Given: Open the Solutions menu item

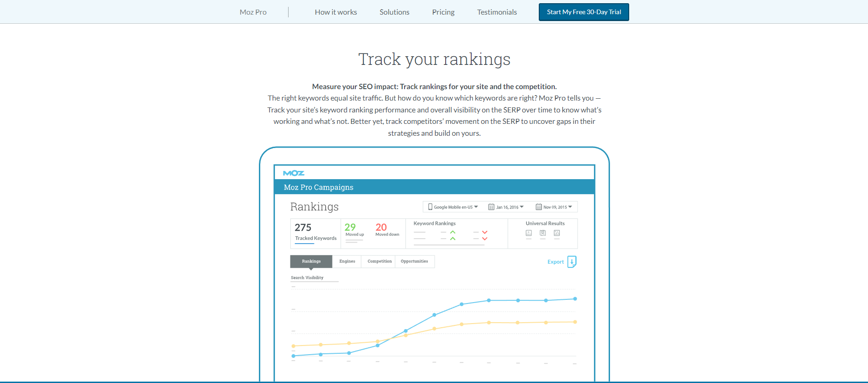Looking at the screenshot, I should tap(395, 12).
